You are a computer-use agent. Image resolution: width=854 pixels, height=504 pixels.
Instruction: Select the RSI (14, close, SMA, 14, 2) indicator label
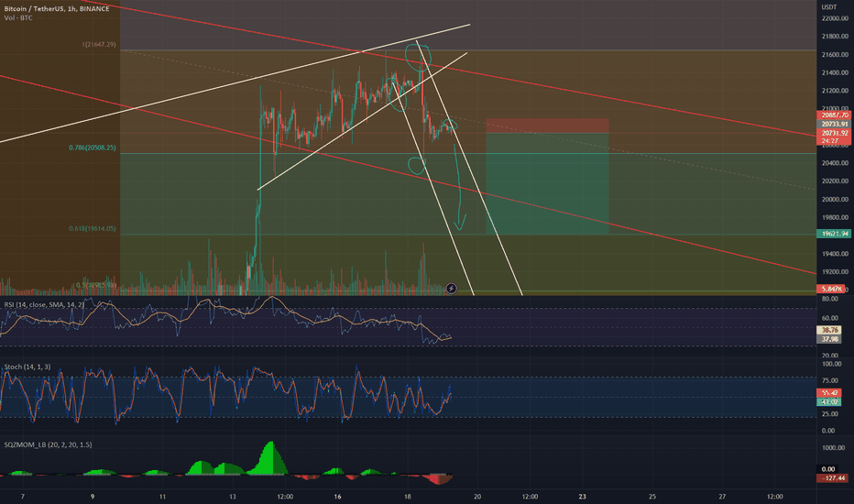pos(44,304)
